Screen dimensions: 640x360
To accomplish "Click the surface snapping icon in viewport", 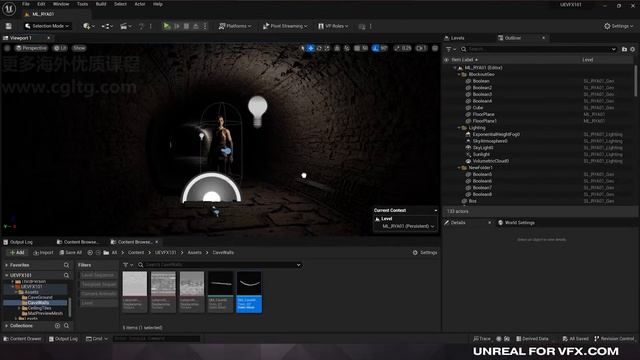I will tap(347, 48).
